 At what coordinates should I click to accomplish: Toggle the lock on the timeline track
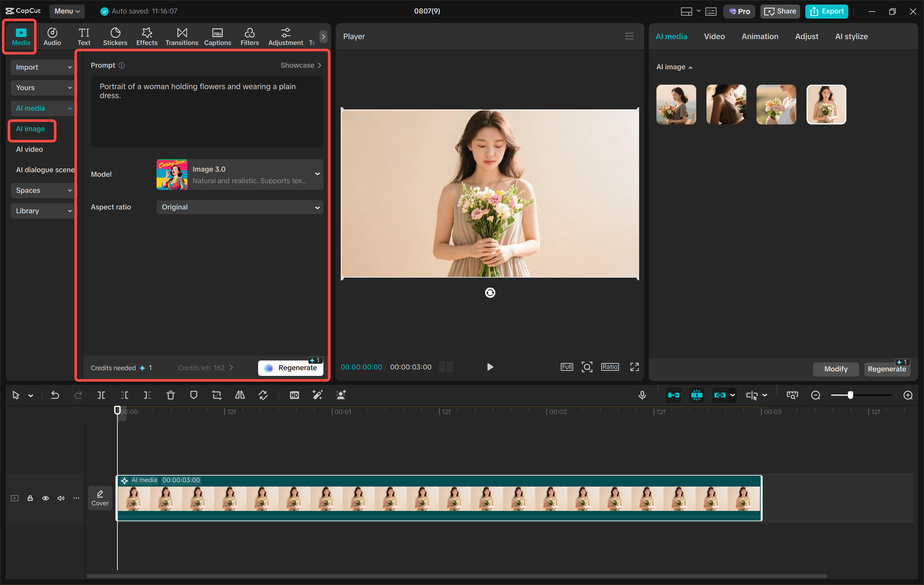click(x=30, y=498)
